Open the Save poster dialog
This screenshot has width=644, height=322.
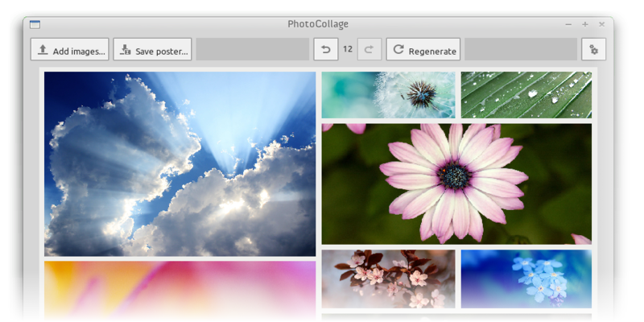click(152, 49)
